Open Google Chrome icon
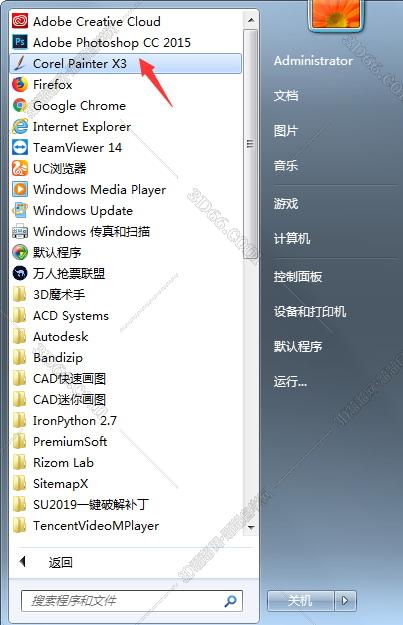 coord(20,106)
